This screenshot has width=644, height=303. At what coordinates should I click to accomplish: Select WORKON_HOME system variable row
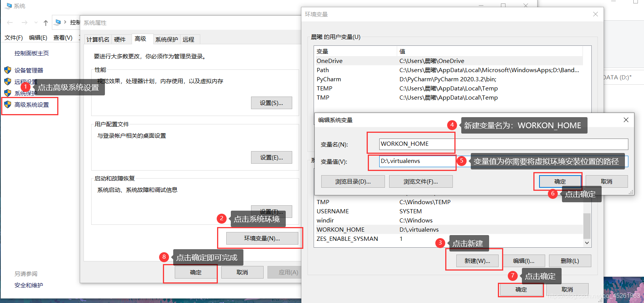point(449,230)
